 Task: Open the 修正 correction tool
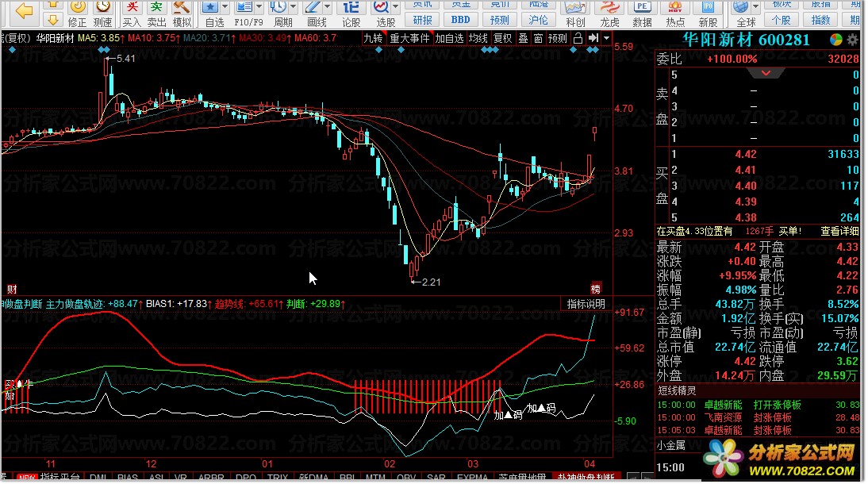pyautogui.click(x=78, y=13)
